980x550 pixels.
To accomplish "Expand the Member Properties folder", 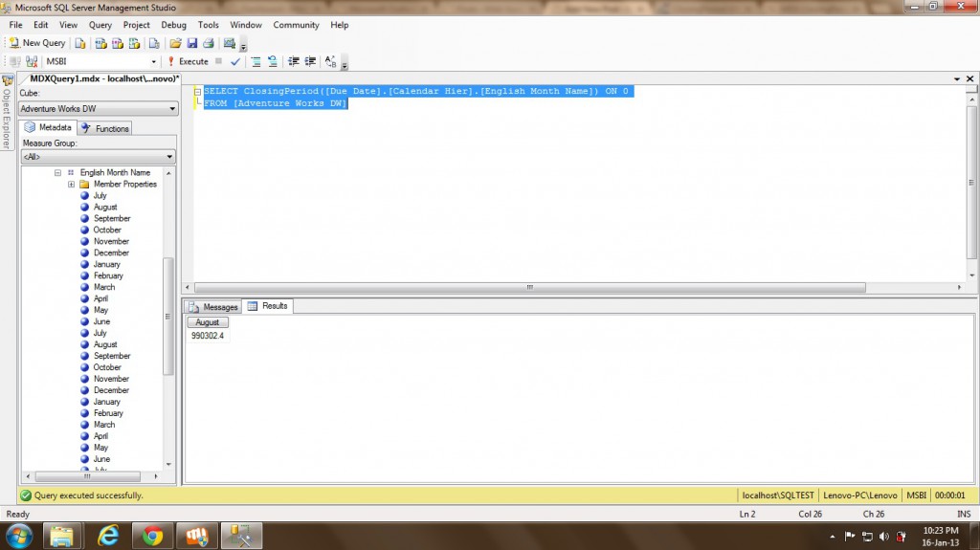I will pos(72,185).
